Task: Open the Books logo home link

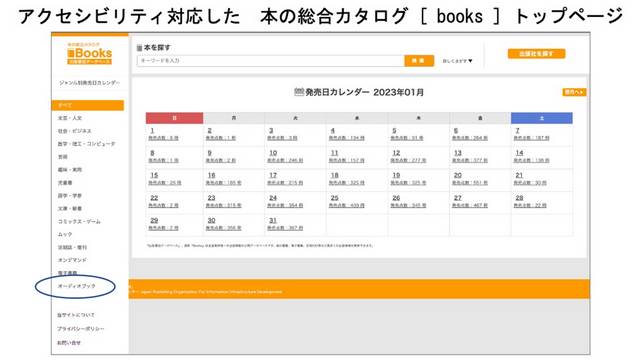Action: [x=89, y=53]
